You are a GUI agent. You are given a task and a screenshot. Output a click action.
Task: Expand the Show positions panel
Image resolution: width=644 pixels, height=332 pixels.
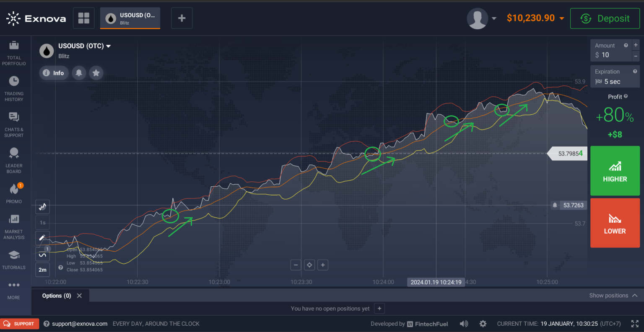point(613,296)
